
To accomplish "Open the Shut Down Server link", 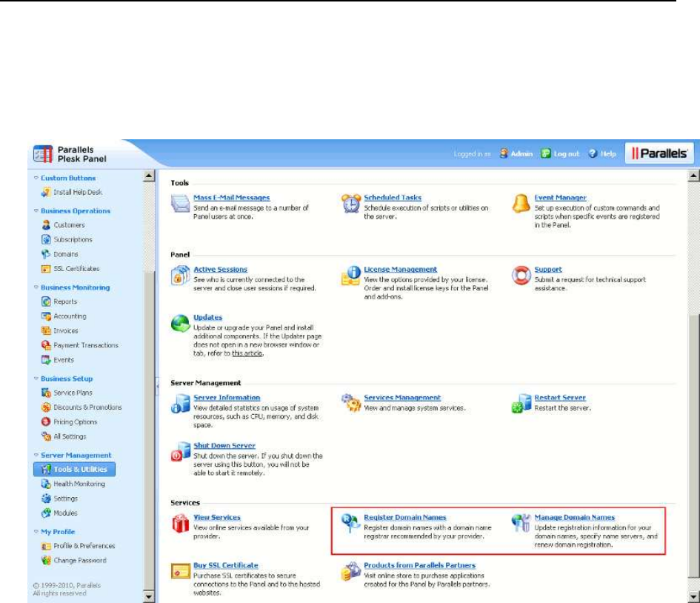I will [224, 445].
